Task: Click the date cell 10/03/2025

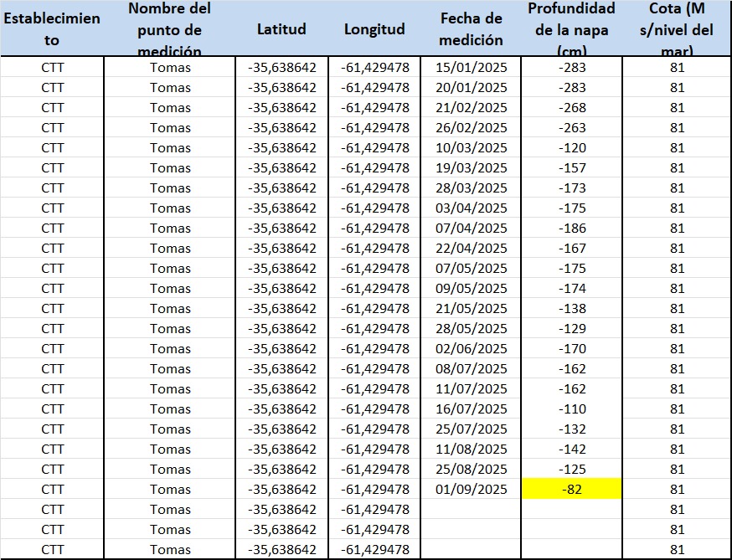Action: [x=471, y=148]
